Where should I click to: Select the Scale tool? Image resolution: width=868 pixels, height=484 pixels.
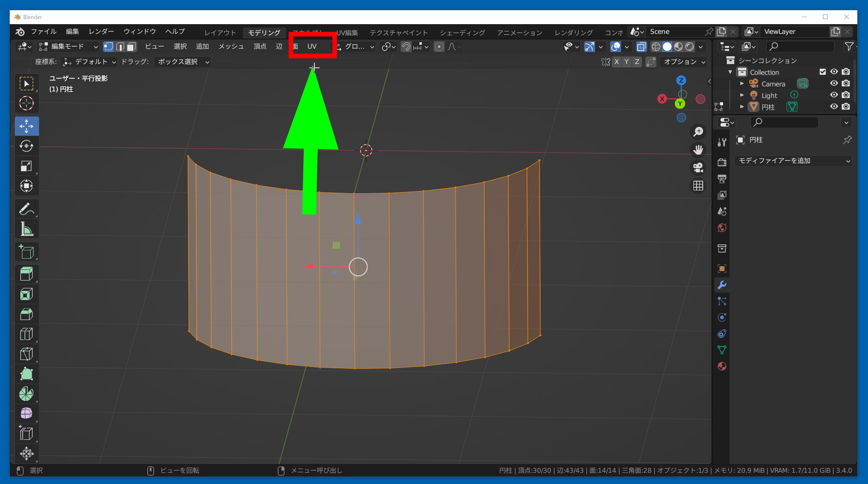pos(26,166)
